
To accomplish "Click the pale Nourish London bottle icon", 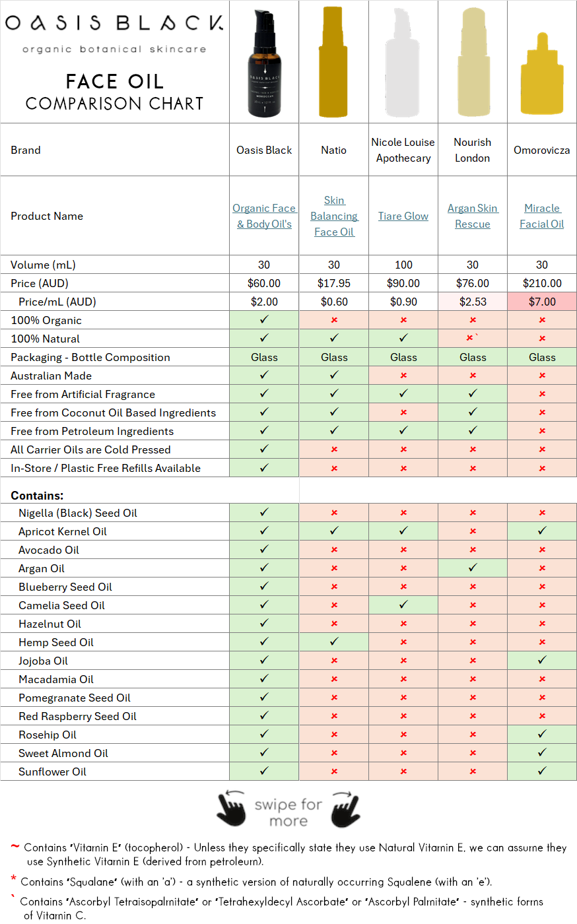I will click(473, 64).
